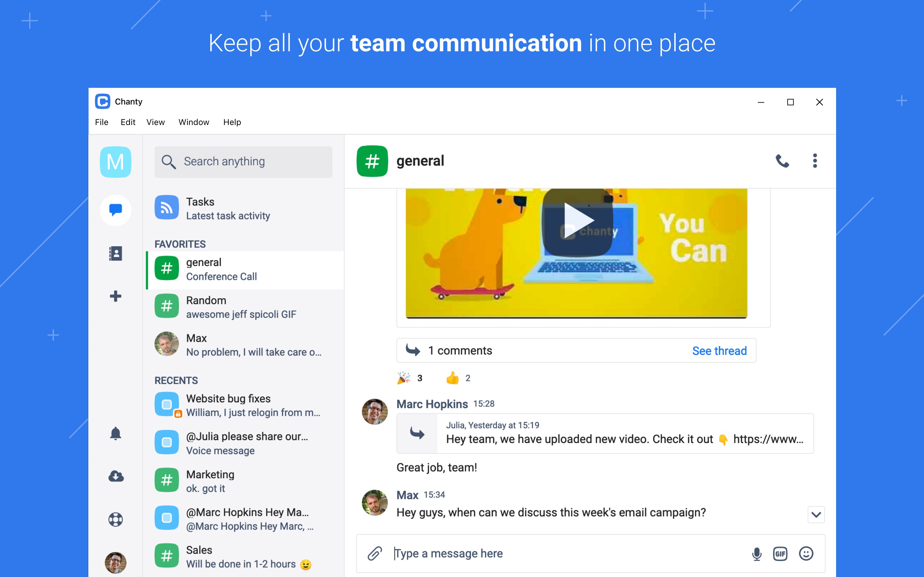Image resolution: width=924 pixels, height=577 pixels.
Task: Record a voice message with the microphone
Action: 757,554
